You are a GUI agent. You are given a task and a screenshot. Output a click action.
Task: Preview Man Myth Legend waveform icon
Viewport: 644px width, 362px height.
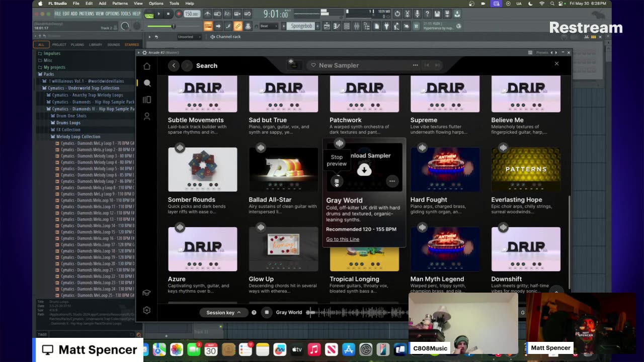422,228
